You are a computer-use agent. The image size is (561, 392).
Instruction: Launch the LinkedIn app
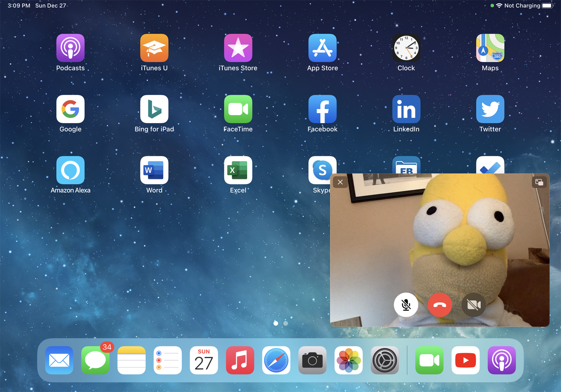(x=406, y=109)
